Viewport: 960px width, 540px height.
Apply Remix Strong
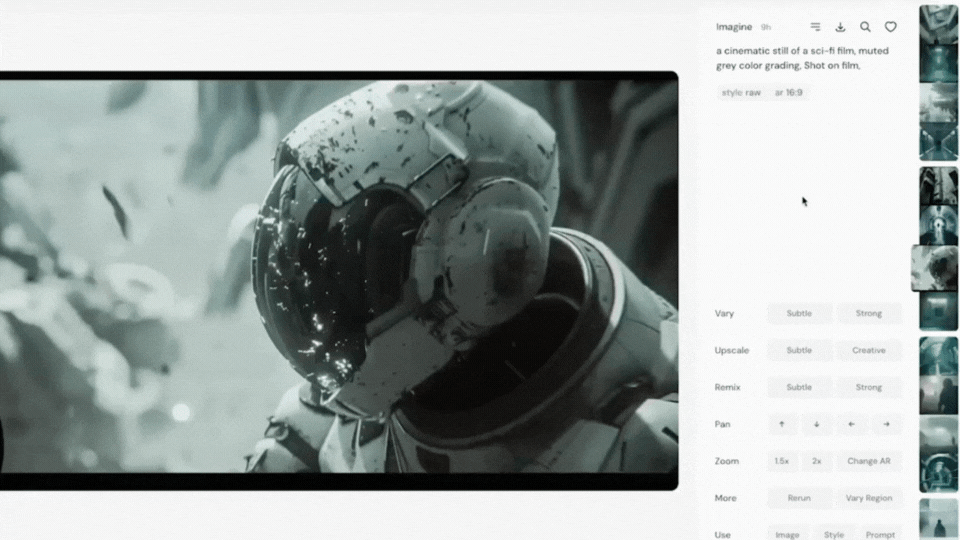click(869, 387)
